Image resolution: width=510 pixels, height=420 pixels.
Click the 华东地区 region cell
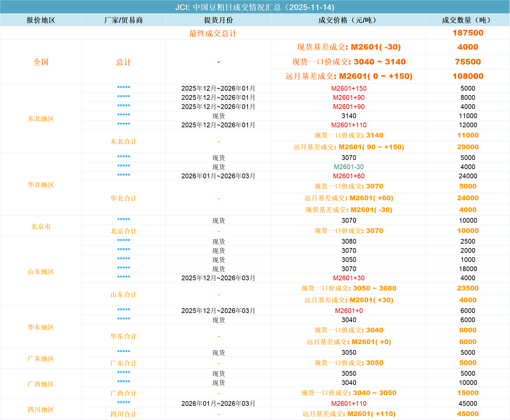coord(41,327)
